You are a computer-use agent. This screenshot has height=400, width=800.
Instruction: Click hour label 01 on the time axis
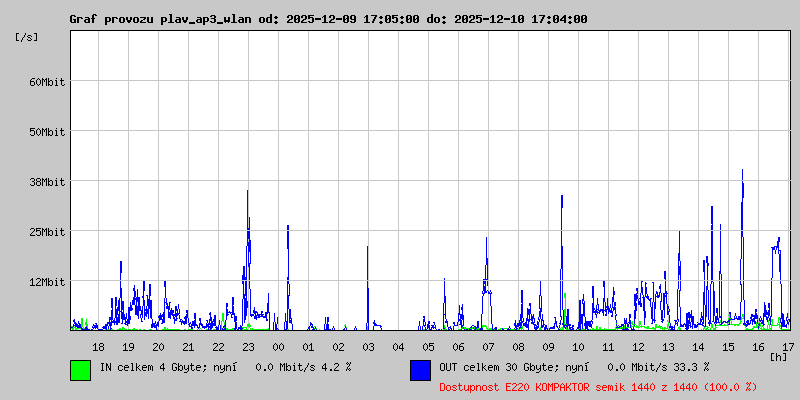pos(309,347)
